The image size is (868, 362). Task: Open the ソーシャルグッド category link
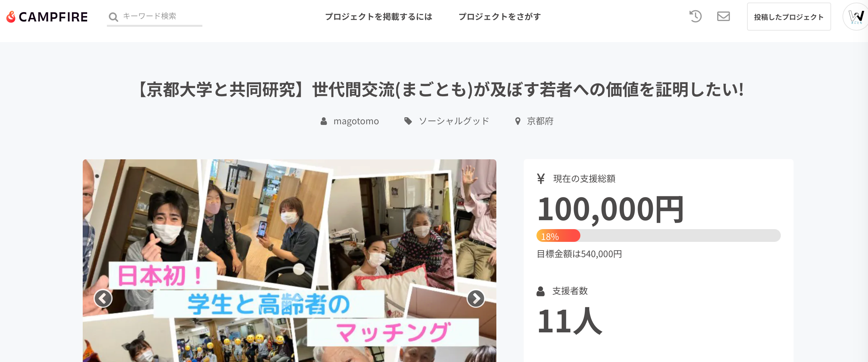453,121
